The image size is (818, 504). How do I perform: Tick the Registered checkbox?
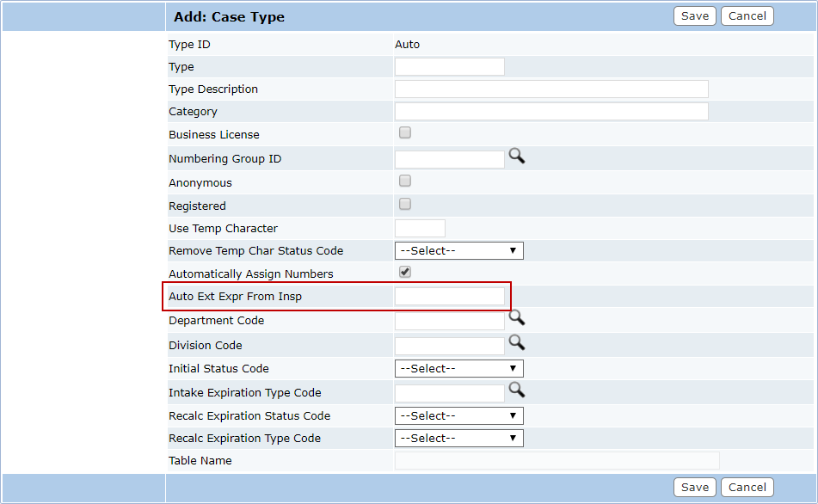[x=405, y=205]
